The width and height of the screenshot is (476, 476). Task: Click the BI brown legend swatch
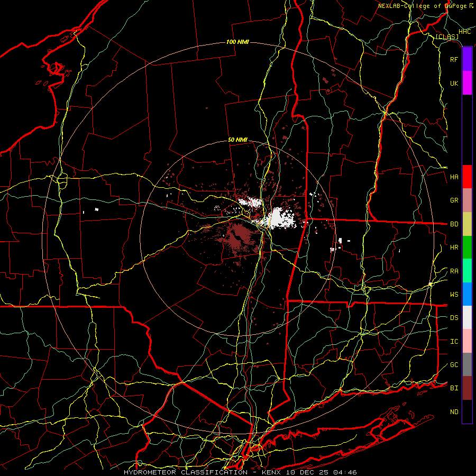click(467, 388)
